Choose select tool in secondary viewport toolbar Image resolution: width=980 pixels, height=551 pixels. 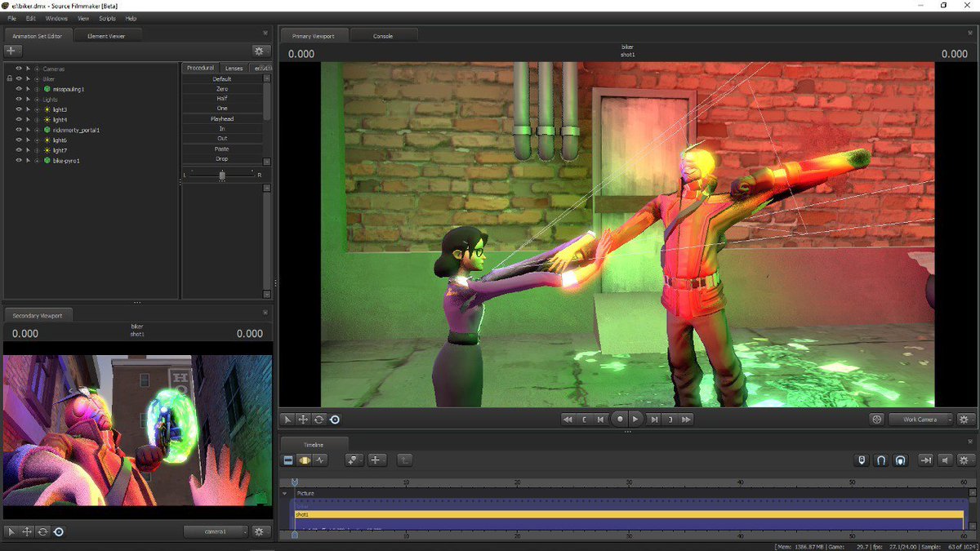11,531
